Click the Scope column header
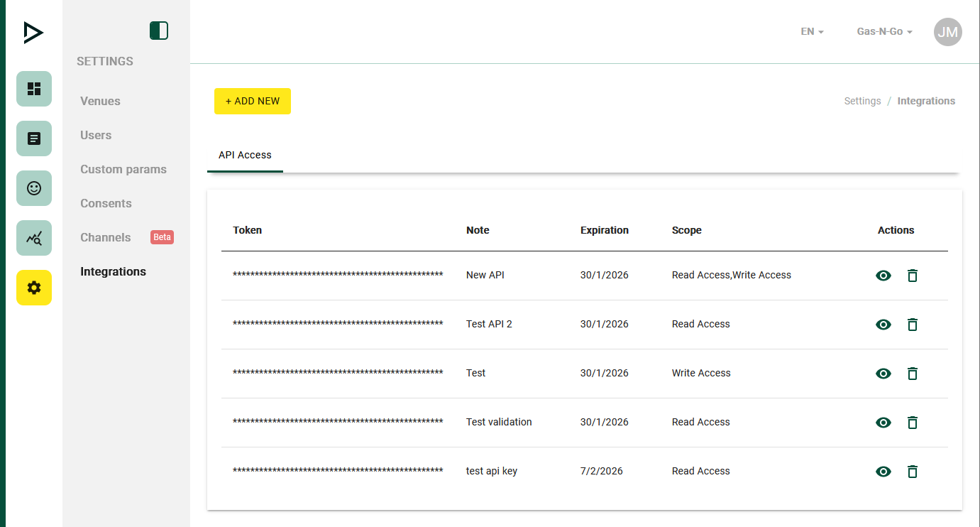Image resolution: width=980 pixels, height=527 pixels. pyautogui.click(x=687, y=230)
